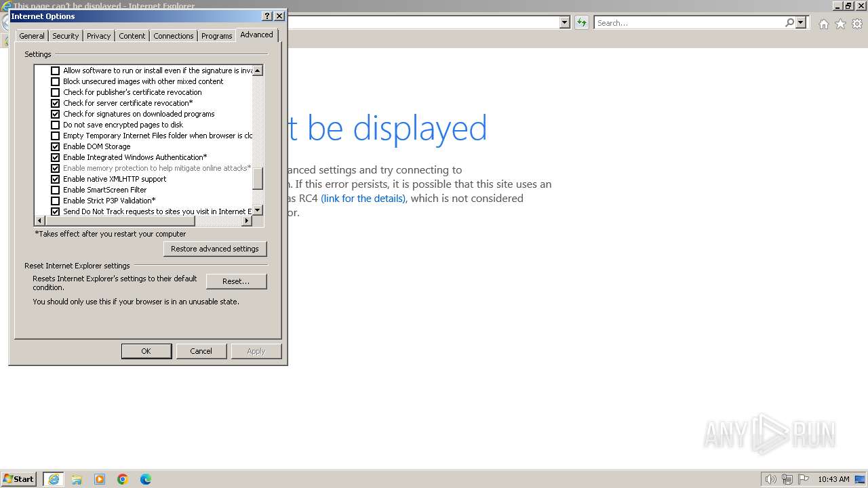Enable SmartScreen Filter checkbox

(x=56, y=190)
